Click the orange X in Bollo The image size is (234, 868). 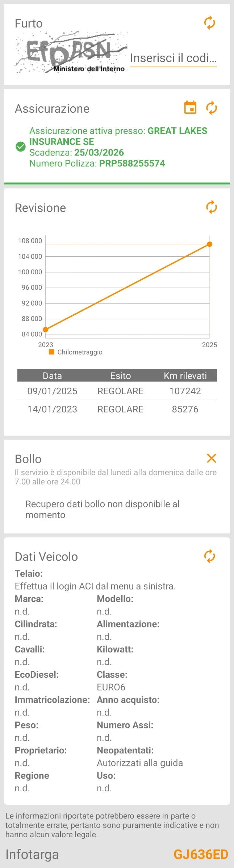coord(211,458)
